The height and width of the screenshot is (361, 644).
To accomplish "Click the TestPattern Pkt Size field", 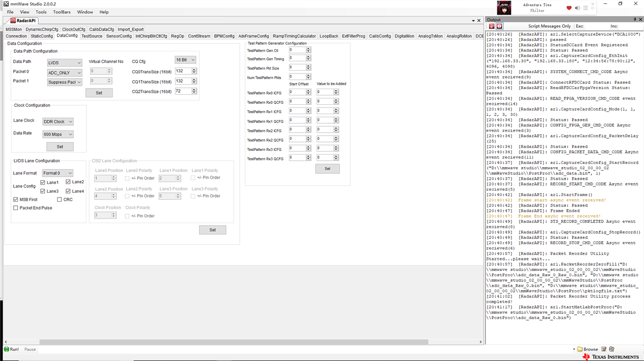I will (297, 68).
